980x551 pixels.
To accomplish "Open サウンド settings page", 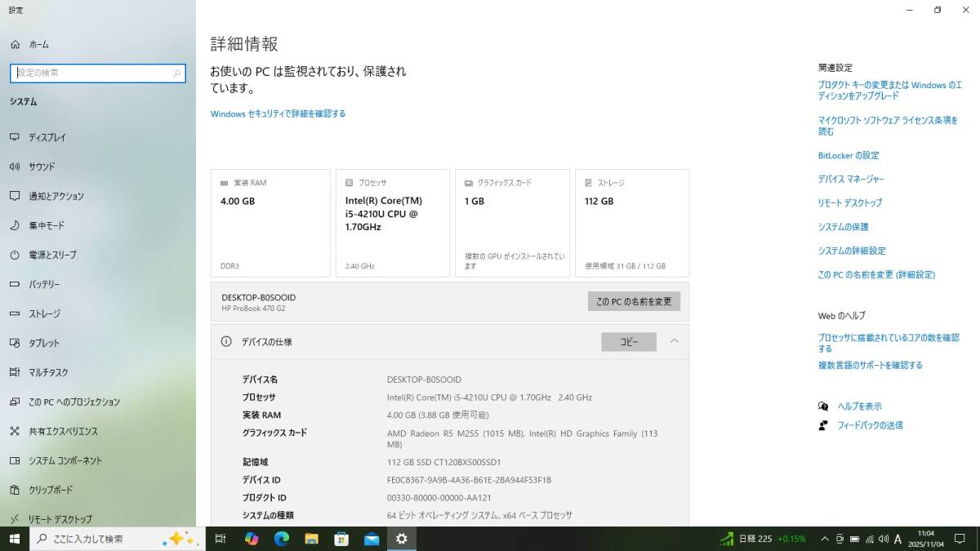I will pyautogui.click(x=98, y=167).
